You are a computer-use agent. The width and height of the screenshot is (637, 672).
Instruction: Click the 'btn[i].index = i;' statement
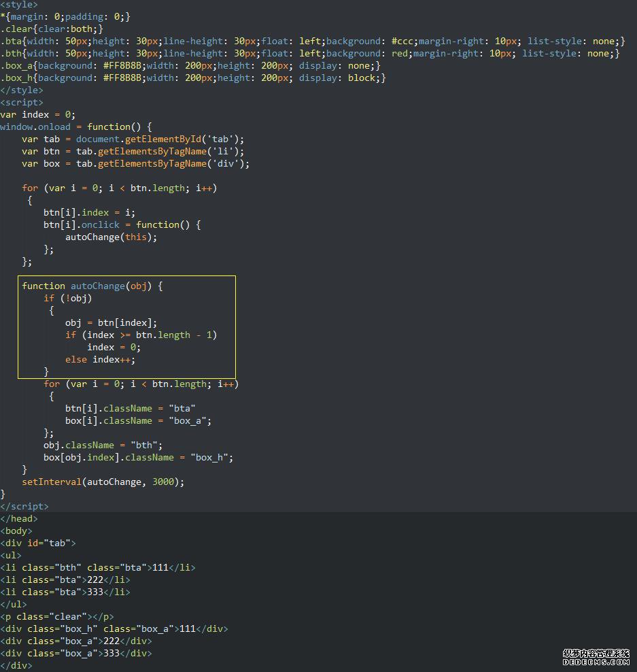pos(89,213)
